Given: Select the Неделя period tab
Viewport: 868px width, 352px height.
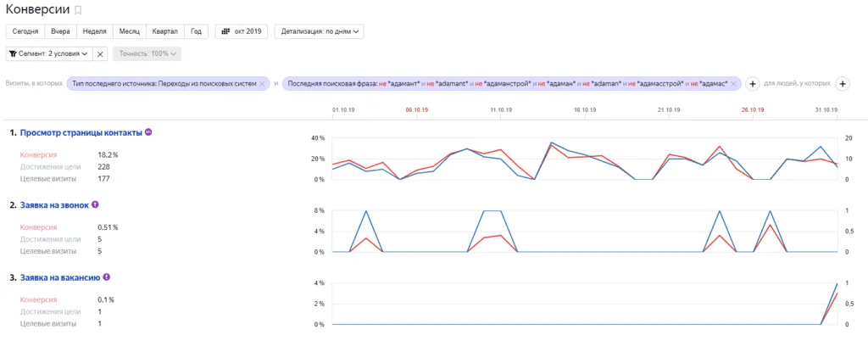Looking at the screenshot, I should coord(95,31).
